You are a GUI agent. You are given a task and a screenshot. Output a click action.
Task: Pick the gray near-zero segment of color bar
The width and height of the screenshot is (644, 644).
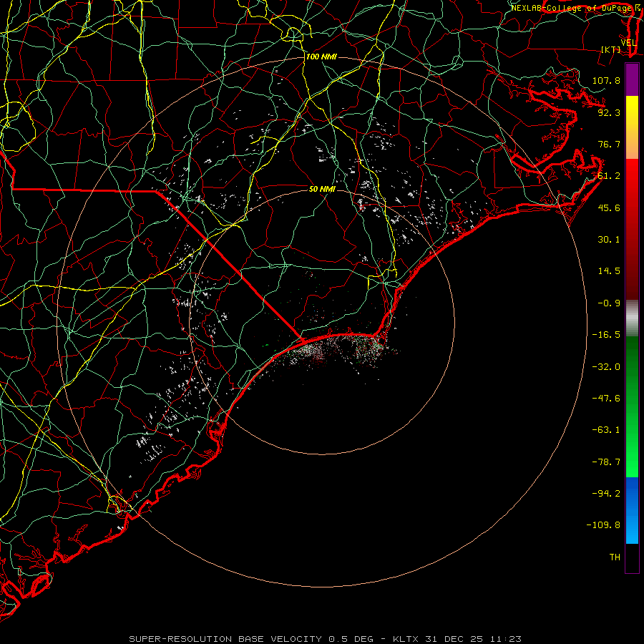[632, 317]
